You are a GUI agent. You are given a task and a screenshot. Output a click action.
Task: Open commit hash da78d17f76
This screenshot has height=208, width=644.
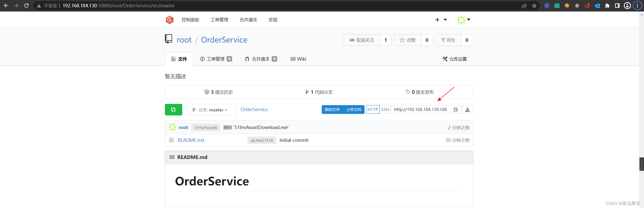(262, 140)
